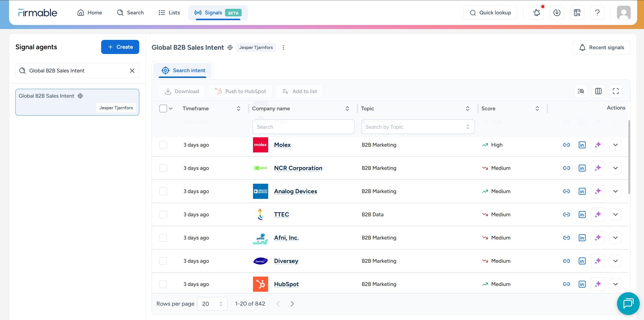Tick the checkbox for HubSpot row
The image size is (644, 320).
pos(163,284)
